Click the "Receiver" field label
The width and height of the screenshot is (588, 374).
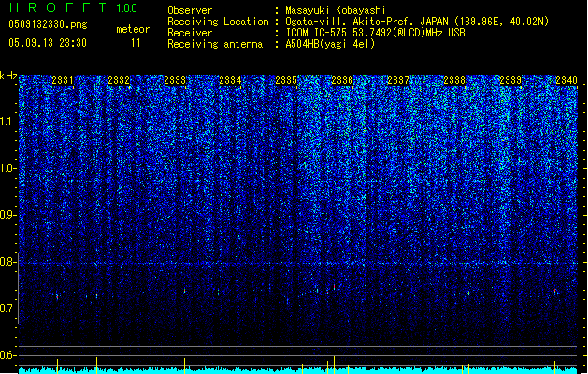(190, 33)
